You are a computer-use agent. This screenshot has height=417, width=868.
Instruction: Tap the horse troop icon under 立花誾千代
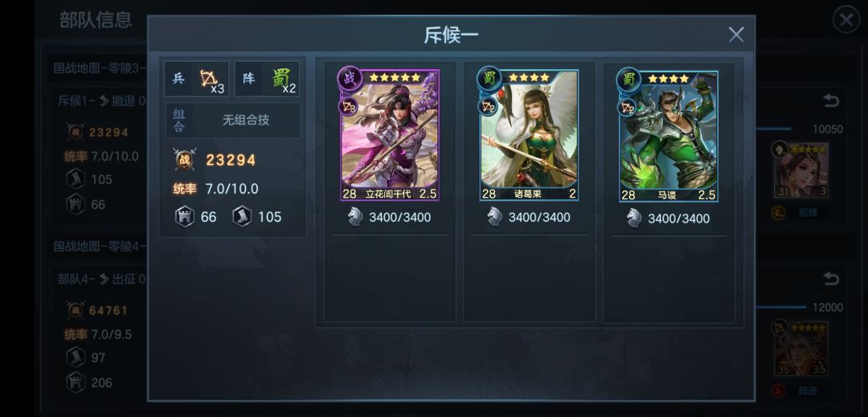point(355,217)
